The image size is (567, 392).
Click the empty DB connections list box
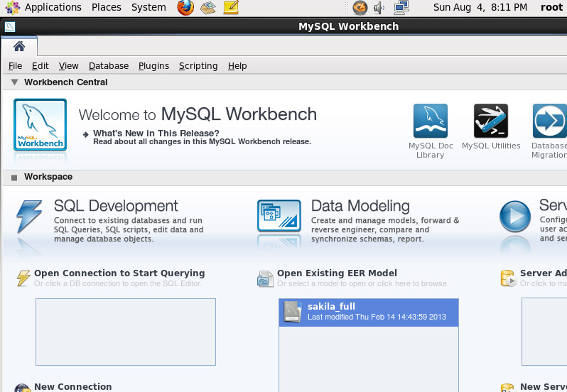(x=126, y=332)
